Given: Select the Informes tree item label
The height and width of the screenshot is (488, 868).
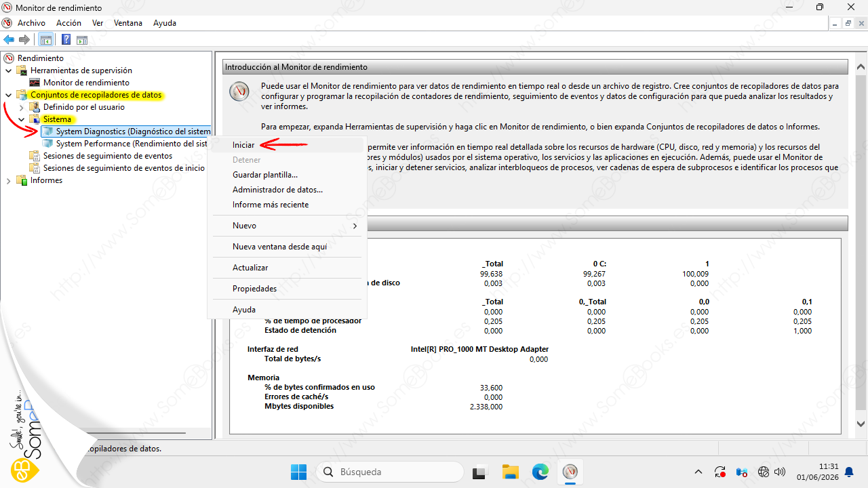Looking at the screenshot, I should pyautogui.click(x=46, y=180).
